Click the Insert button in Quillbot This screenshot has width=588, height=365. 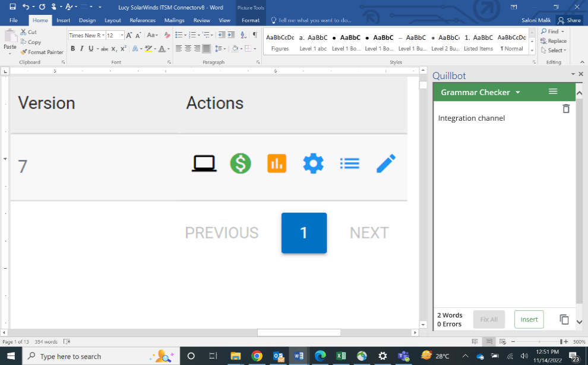click(x=529, y=320)
